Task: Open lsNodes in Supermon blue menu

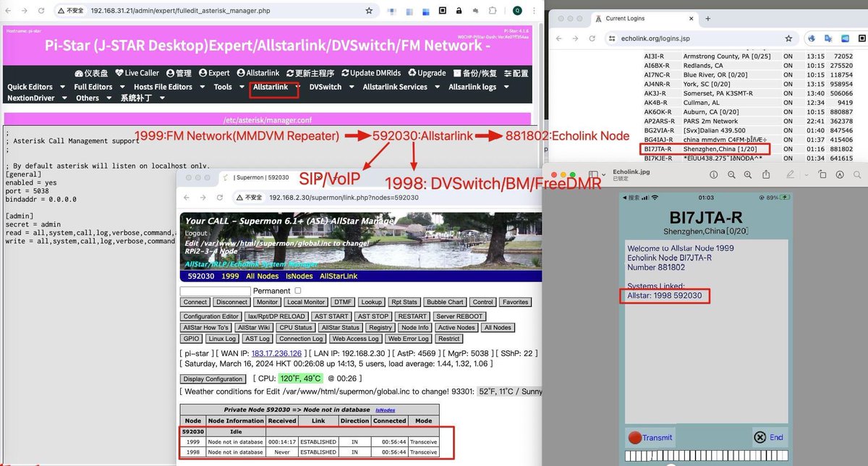Action: click(299, 276)
